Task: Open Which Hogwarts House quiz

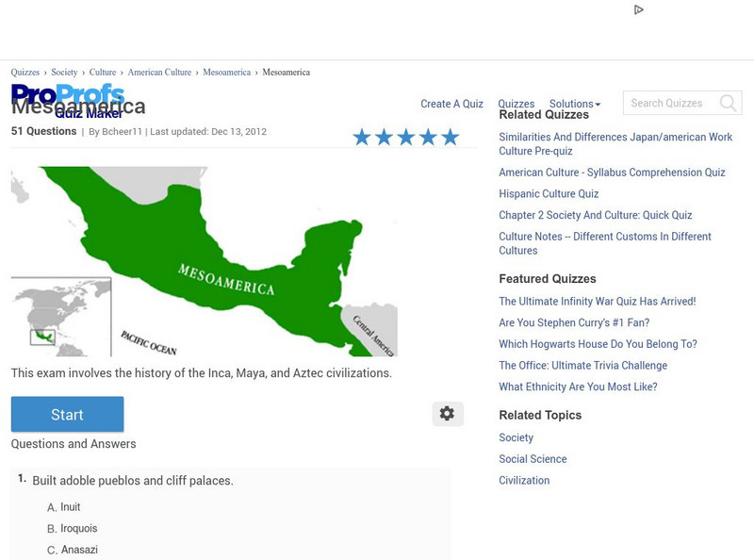Action: [x=598, y=344]
